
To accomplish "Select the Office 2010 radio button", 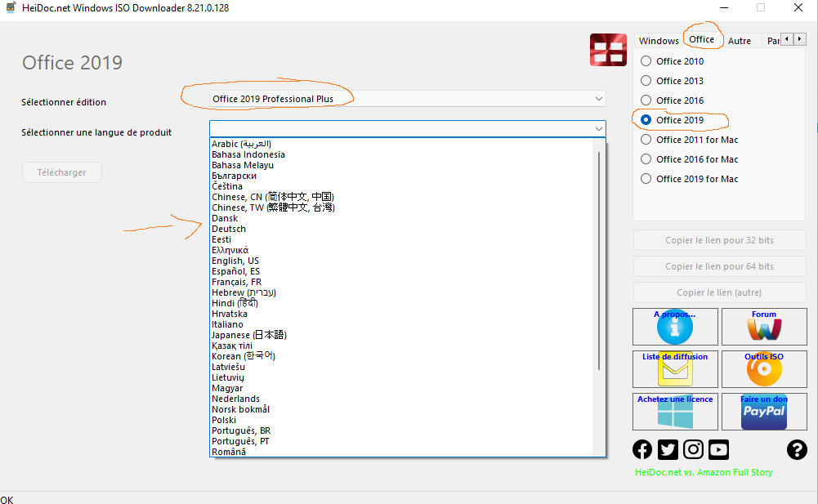I will pos(646,61).
